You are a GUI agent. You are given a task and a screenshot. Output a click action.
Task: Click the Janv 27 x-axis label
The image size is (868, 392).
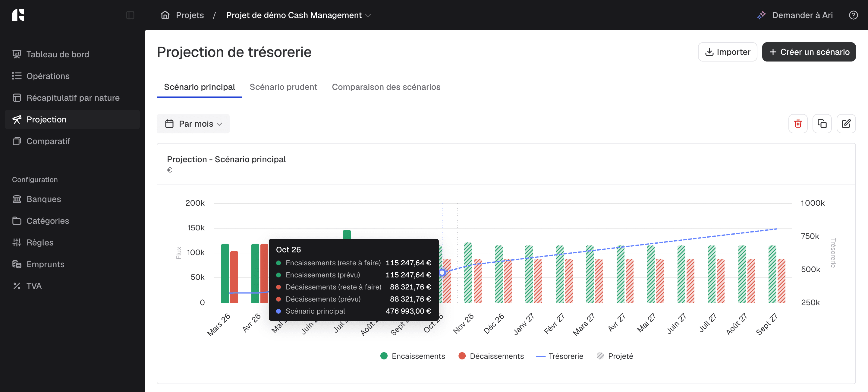coord(524,324)
